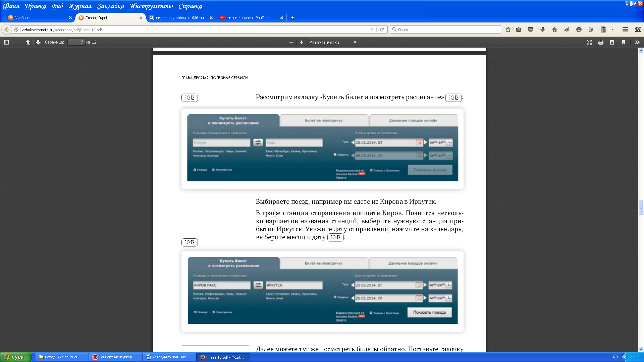Open Движение поездов онлайн tab in upper figure

click(x=413, y=121)
